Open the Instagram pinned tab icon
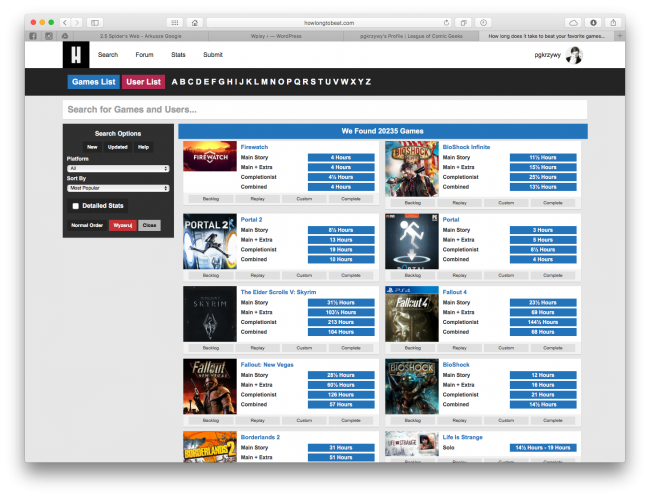 coord(49,36)
